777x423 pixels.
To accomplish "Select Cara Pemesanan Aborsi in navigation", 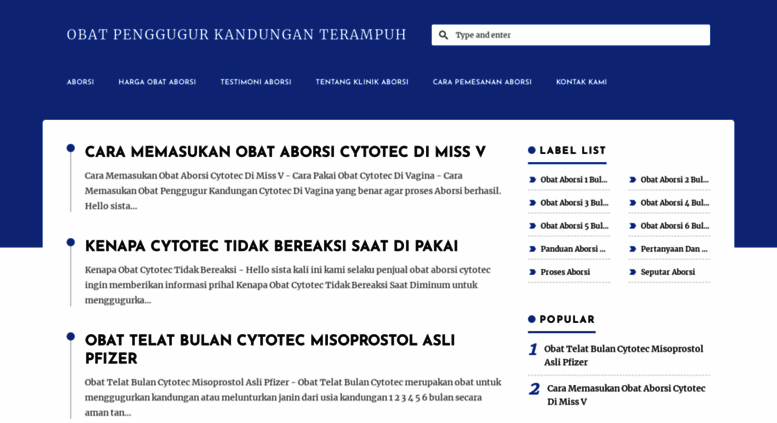I will tap(482, 82).
